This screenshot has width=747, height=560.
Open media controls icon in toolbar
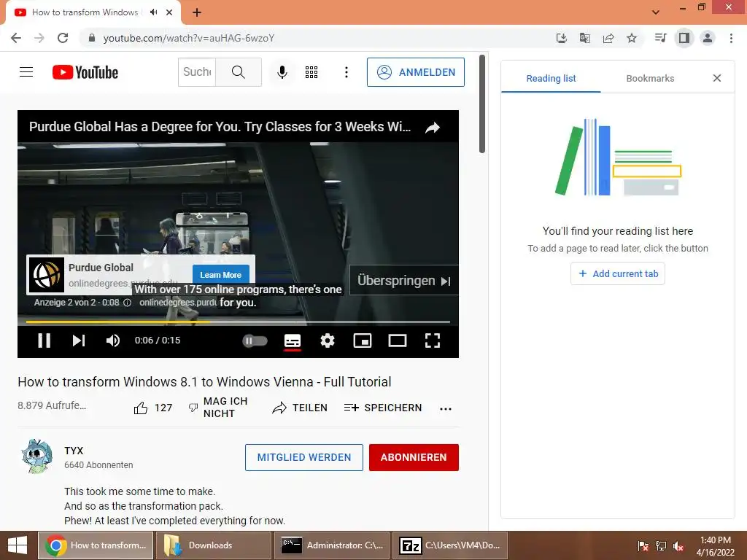[660, 38]
